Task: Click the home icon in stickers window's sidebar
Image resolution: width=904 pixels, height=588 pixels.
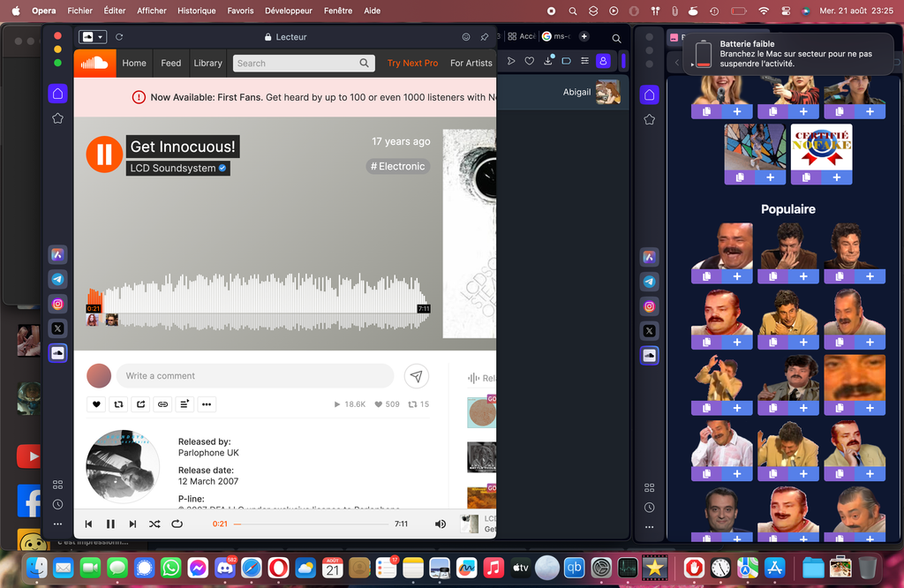Action: 649,94
